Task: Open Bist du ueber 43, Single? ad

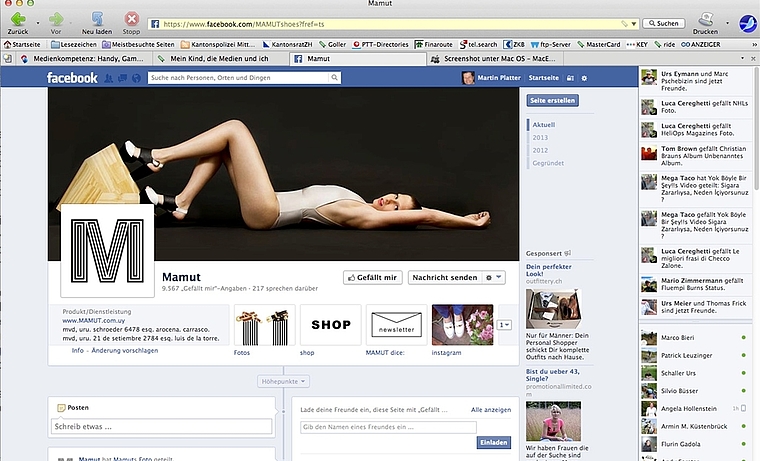Action: pyautogui.click(x=553, y=375)
